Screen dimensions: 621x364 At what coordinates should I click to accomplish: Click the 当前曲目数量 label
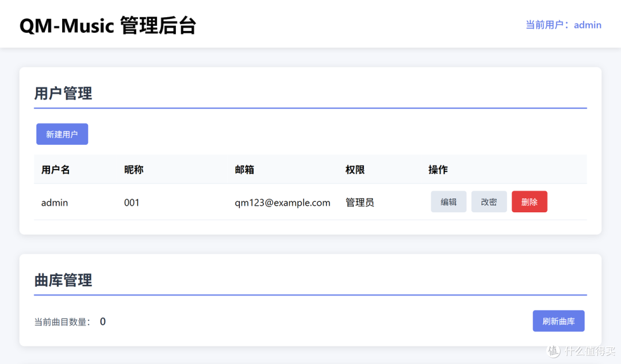[x=62, y=322]
